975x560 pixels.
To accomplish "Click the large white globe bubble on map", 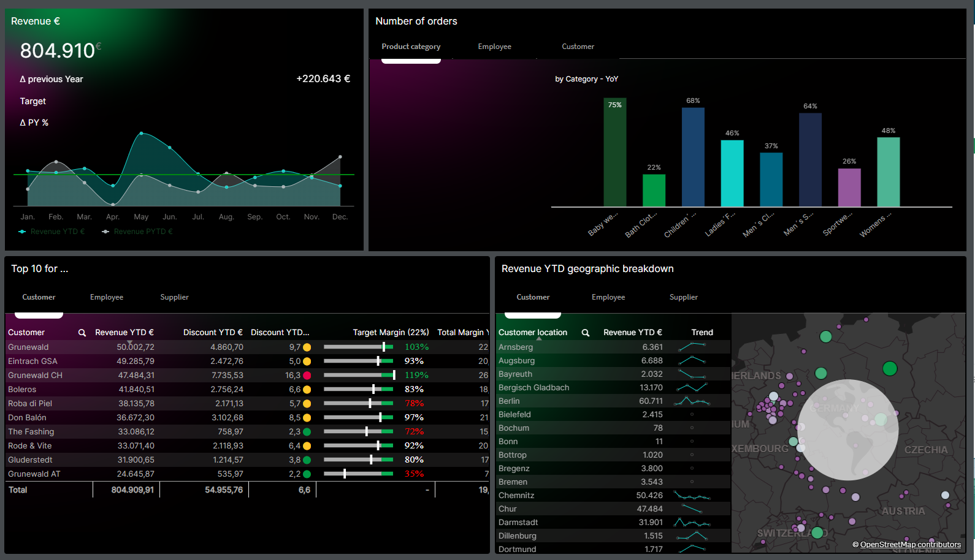I will tap(847, 429).
